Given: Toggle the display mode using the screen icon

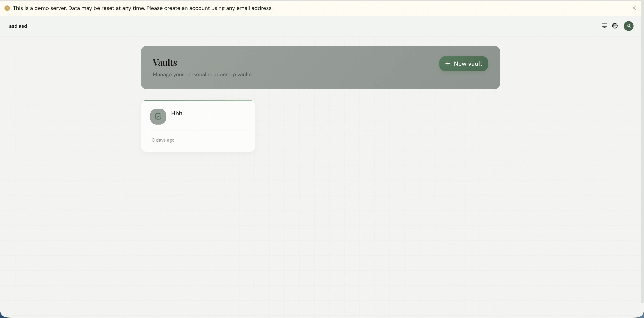Looking at the screenshot, I should click(x=604, y=26).
